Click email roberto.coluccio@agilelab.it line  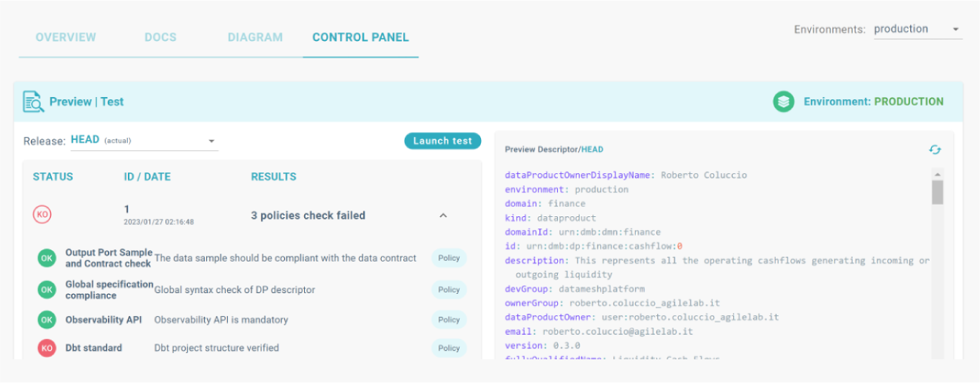[x=599, y=331]
